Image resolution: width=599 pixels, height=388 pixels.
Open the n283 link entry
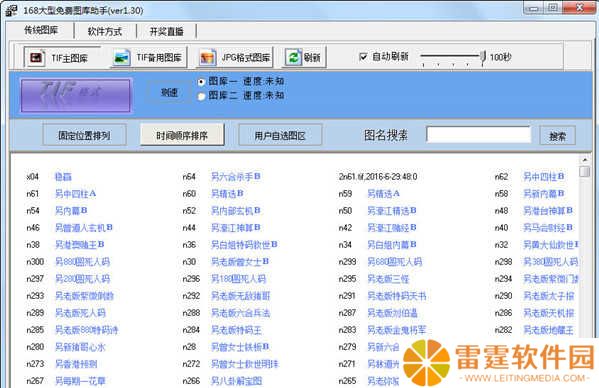(397, 330)
